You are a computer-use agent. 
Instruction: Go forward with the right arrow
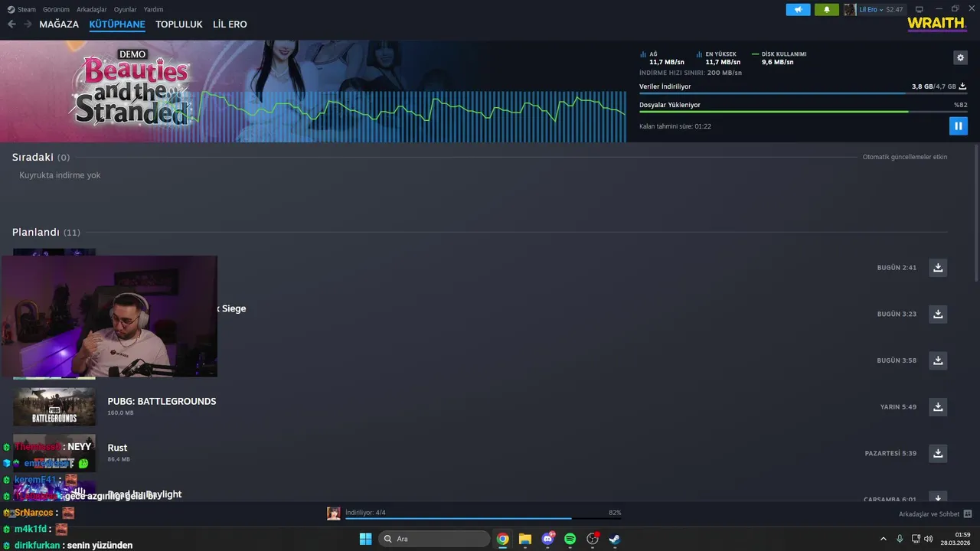click(28, 24)
